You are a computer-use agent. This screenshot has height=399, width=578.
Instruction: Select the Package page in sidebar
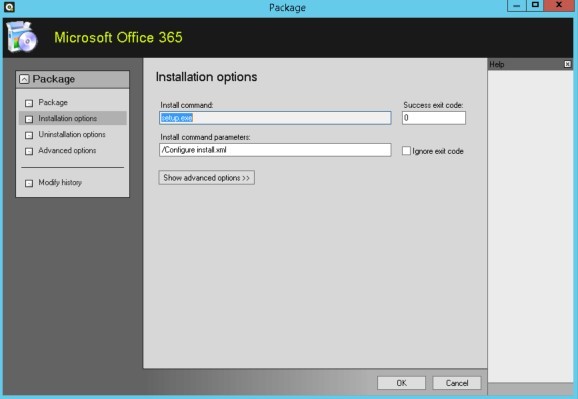pos(53,103)
